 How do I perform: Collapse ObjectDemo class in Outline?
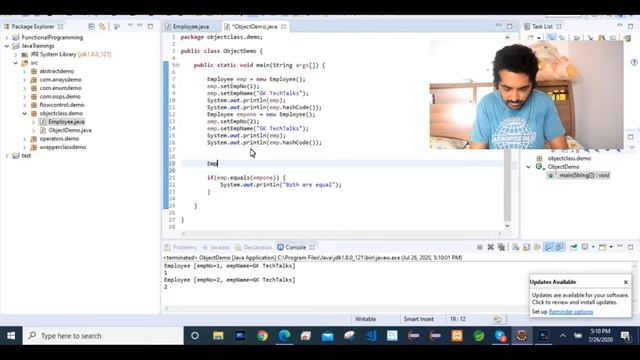(x=529, y=167)
